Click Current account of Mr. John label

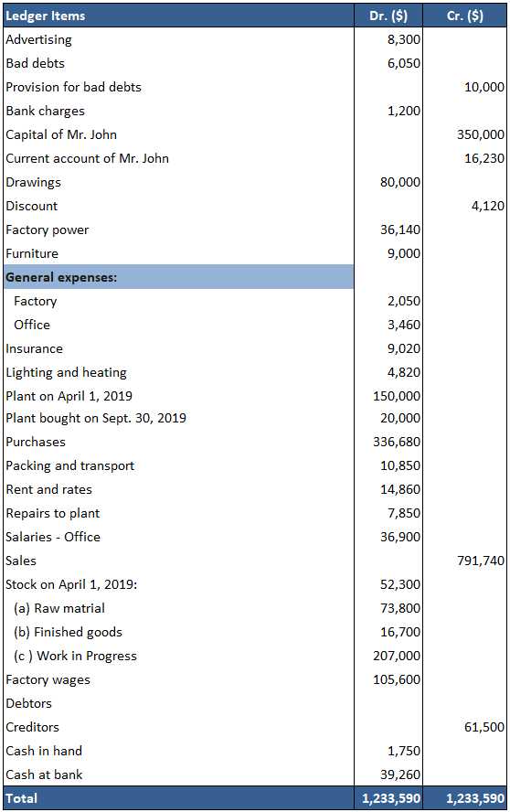pyautogui.click(x=88, y=158)
